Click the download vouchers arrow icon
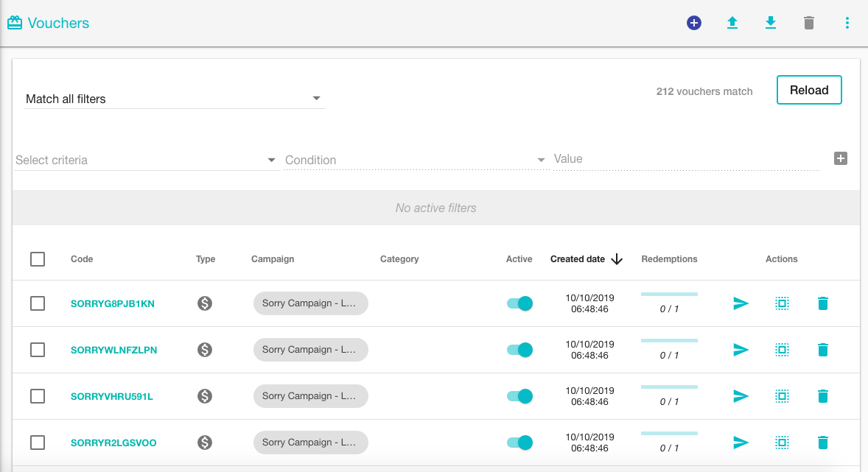The width and height of the screenshot is (868, 472). pos(770,23)
